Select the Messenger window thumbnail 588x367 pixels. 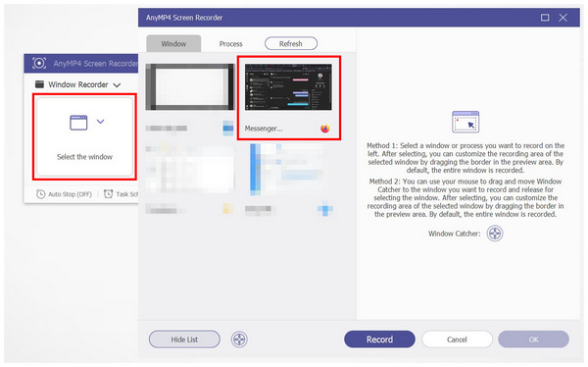click(288, 87)
